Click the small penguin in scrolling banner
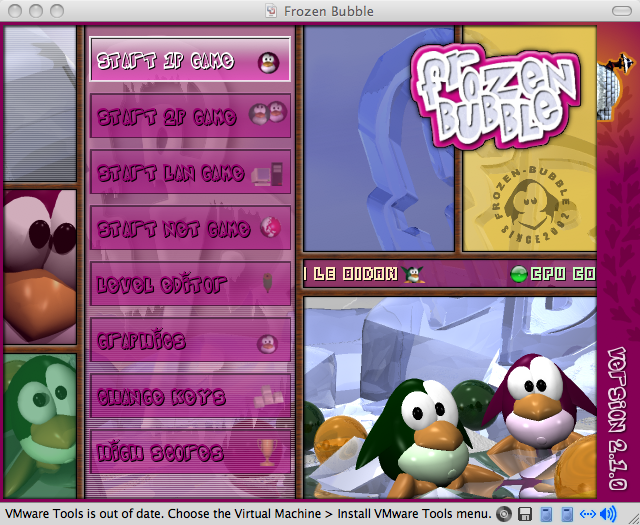The image size is (640, 525). point(413,274)
